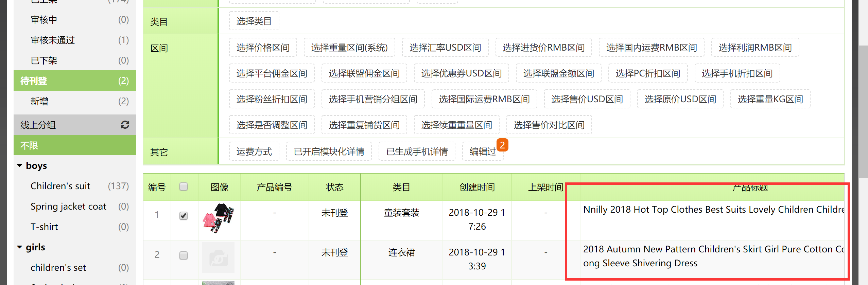Click the Nnilly 2018 Hot Top Clothes title
The width and height of the screenshot is (868, 285).
[714, 210]
